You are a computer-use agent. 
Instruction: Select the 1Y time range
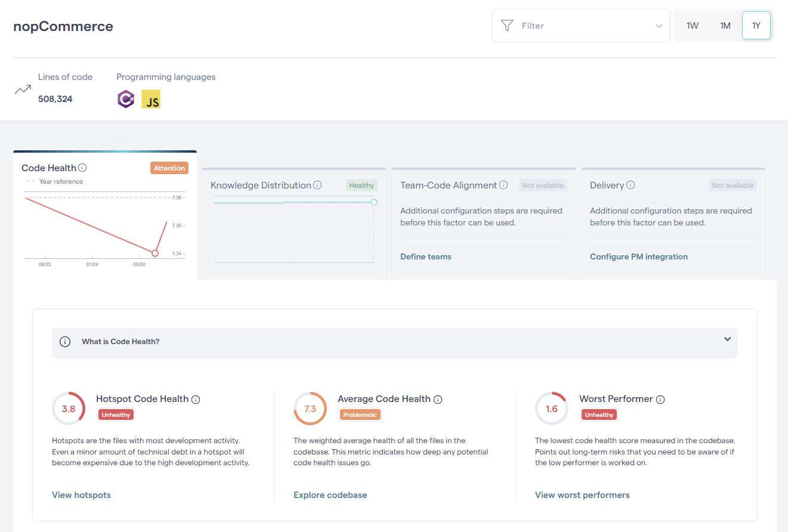756,26
